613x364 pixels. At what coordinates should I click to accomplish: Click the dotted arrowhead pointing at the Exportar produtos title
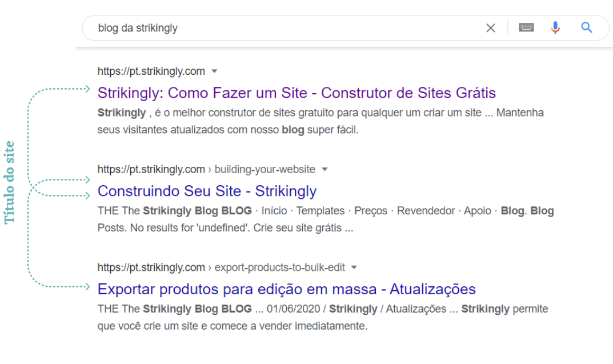pyautogui.click(x=87, y=286)
